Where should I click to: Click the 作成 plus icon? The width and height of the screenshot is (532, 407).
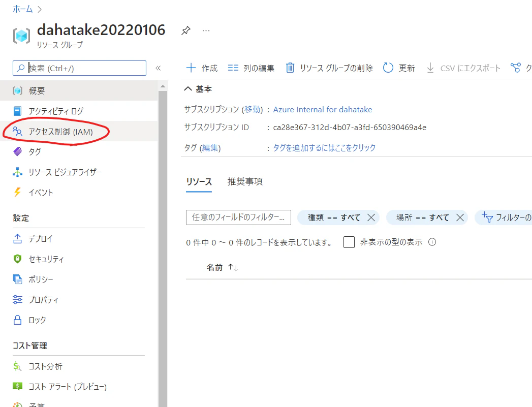click(191, 68)
